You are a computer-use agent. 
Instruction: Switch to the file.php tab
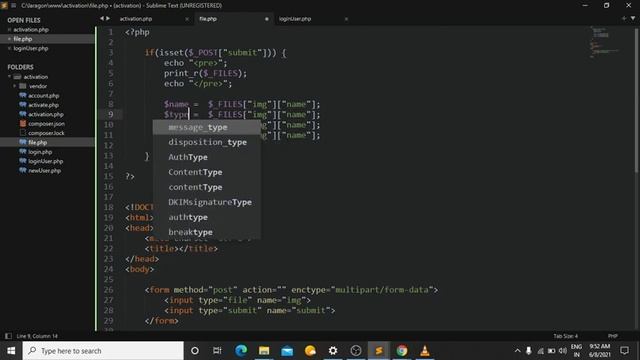click(208, 19)
